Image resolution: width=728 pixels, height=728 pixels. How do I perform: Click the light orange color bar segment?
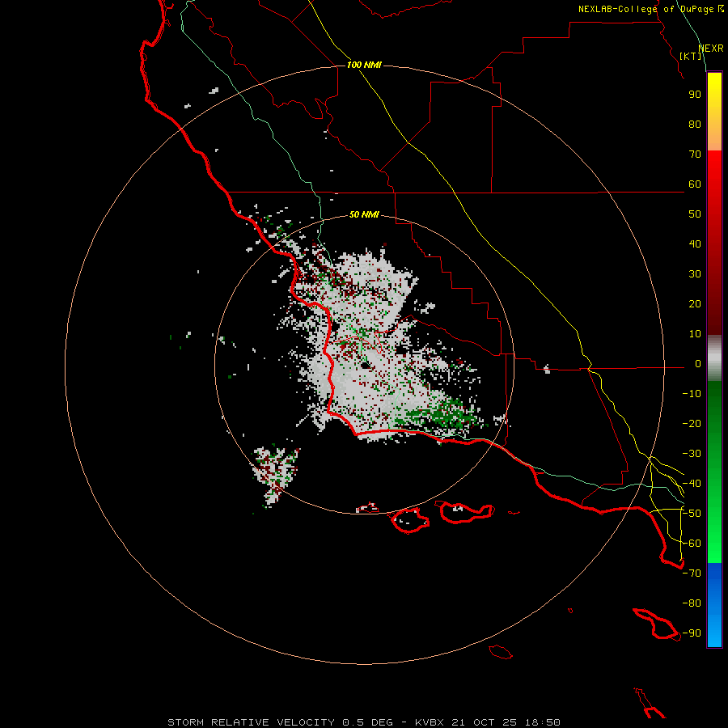(714, 139)
